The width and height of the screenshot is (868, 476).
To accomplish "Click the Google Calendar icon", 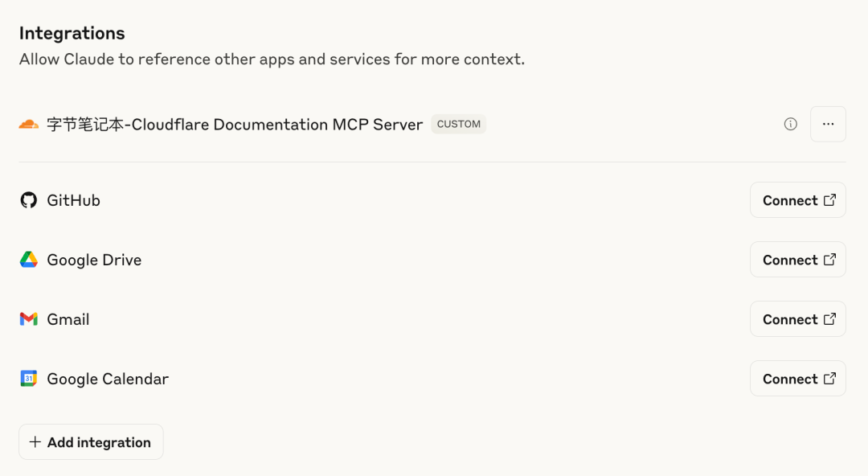I will coord(28,378).
